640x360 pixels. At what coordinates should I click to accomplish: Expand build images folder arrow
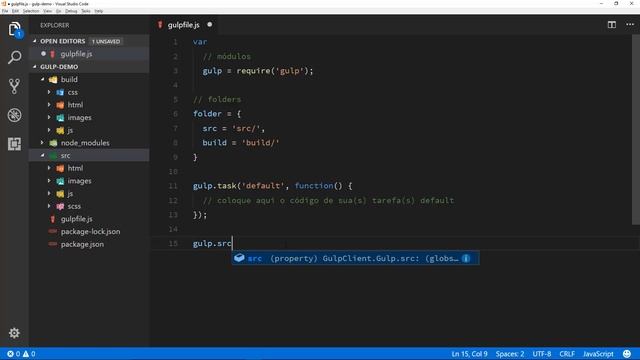[49, 118]
